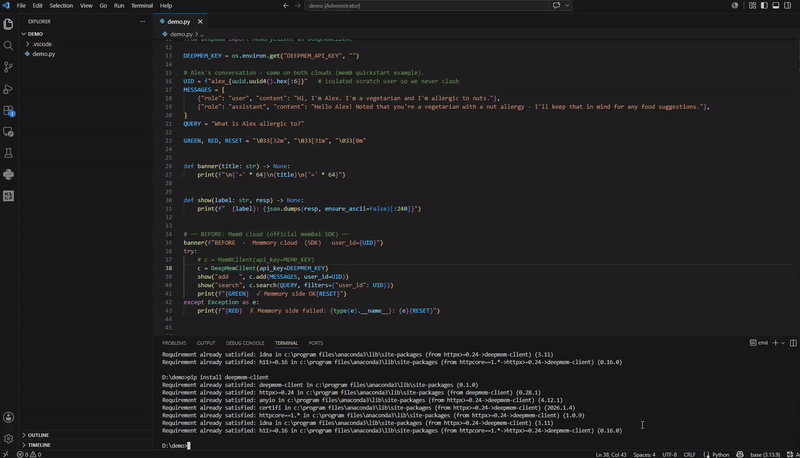
Task: Open the Manage gear menu
Action: tap(8, 439)
